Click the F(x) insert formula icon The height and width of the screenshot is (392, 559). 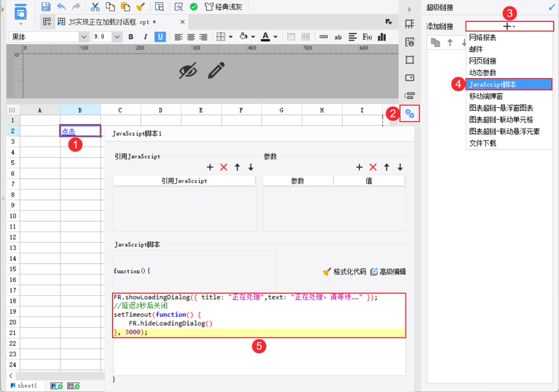[367, 37]
